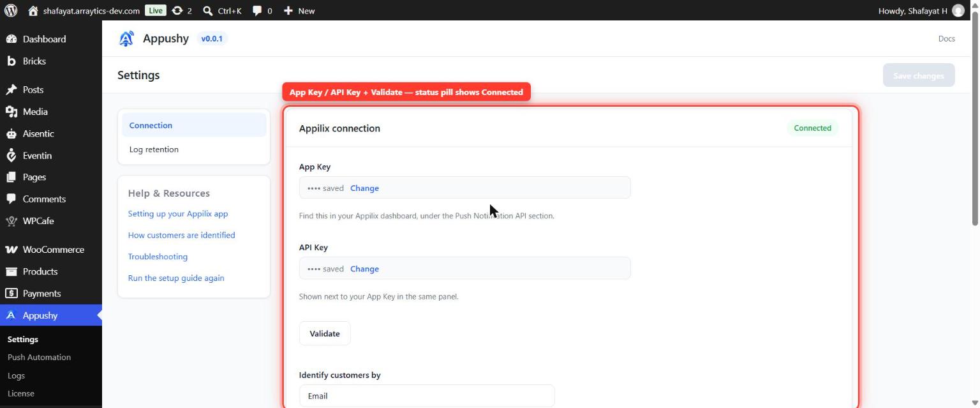The image size is (980, 408).
Task: Click the Payments dollar icon
Action: tap(11, 293)
